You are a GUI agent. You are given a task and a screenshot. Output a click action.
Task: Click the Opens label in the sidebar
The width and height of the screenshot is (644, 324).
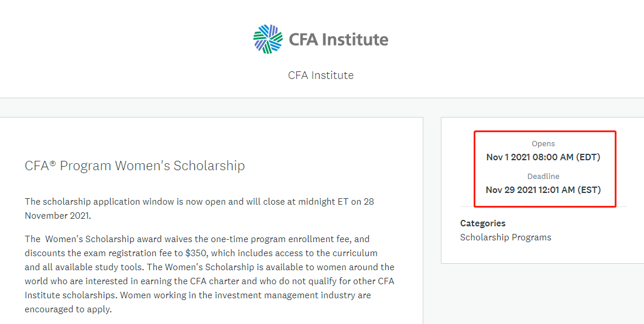(x=543, y=143)
